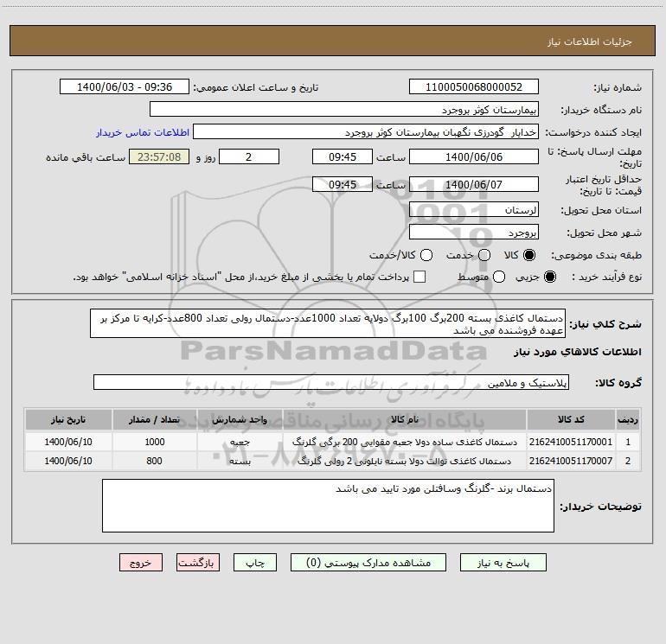Click the اطلاعات کالاهای مورد نیاز heading
Screen dimensions: 666x644
[x=578, y=352]
